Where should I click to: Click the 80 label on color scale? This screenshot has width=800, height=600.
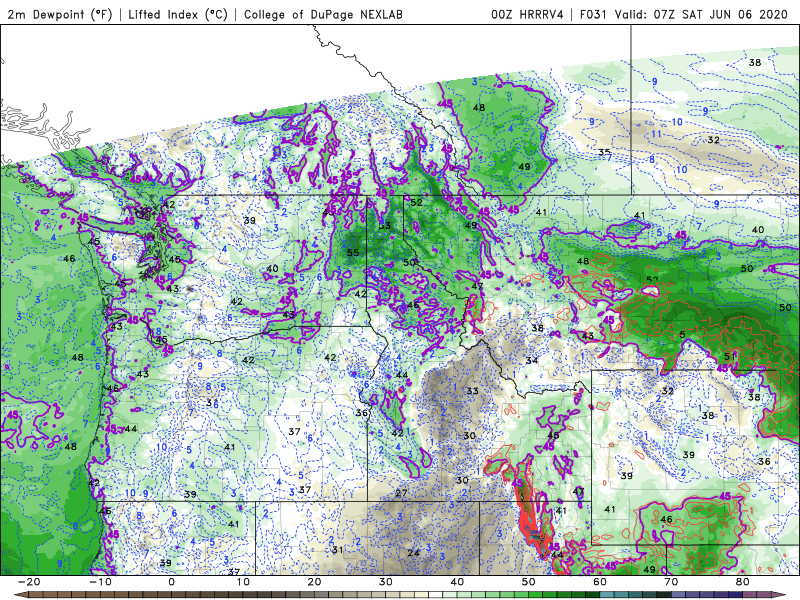tap(743, 582)
